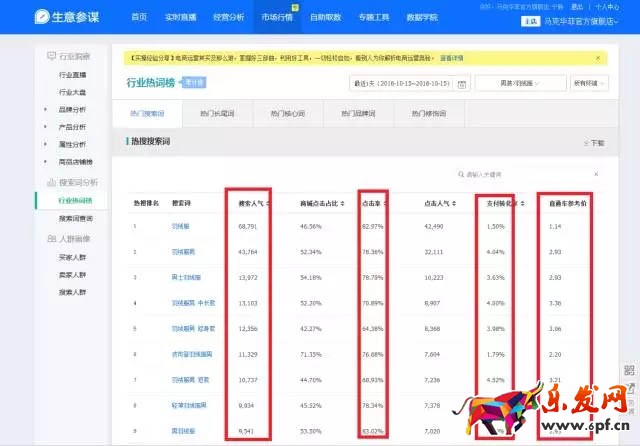
Task: Click the rank 8 keyword 轻薄羽绒服男
Action: [x=189, y=405]
